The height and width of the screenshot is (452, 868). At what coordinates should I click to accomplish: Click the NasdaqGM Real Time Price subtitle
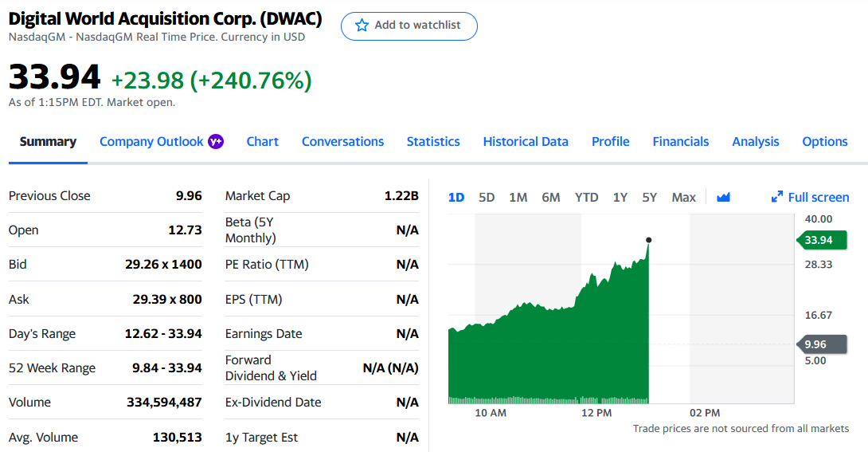(157, 37)
